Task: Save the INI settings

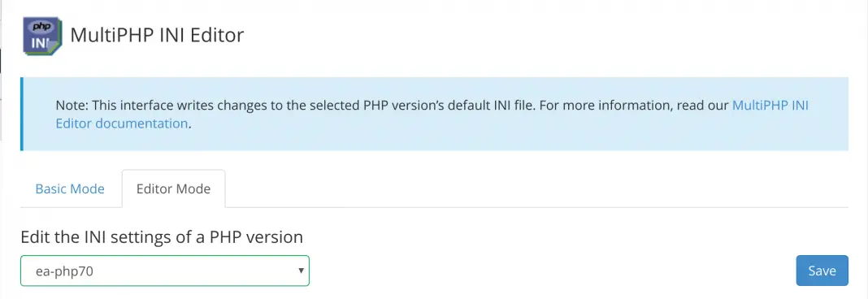Action: pyautogui.click(x=822, y=271)
